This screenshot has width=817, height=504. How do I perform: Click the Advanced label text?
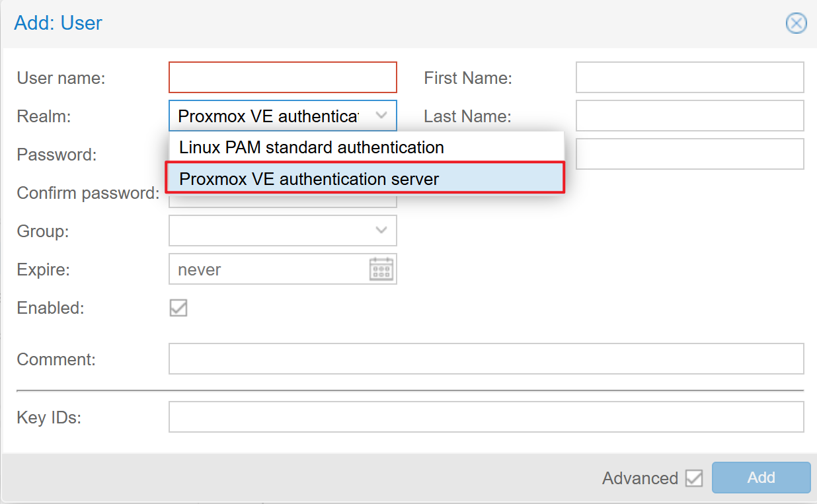pos(640,478)
